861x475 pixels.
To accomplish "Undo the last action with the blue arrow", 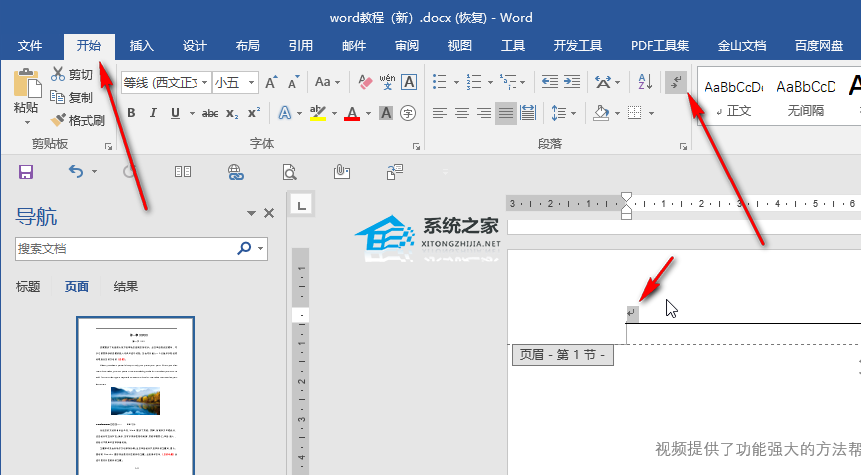I will (76, 172).
